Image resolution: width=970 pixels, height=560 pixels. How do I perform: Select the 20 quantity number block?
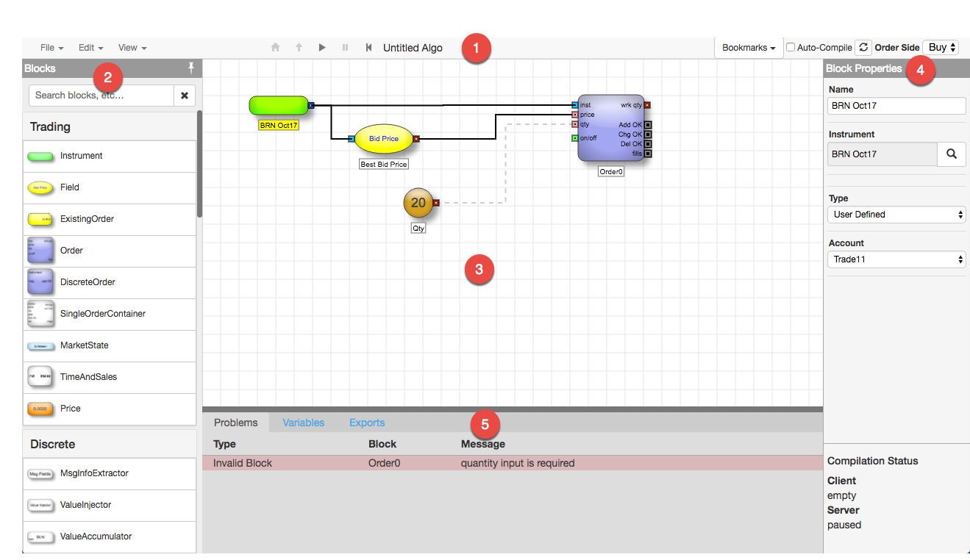tap(418, 203)
